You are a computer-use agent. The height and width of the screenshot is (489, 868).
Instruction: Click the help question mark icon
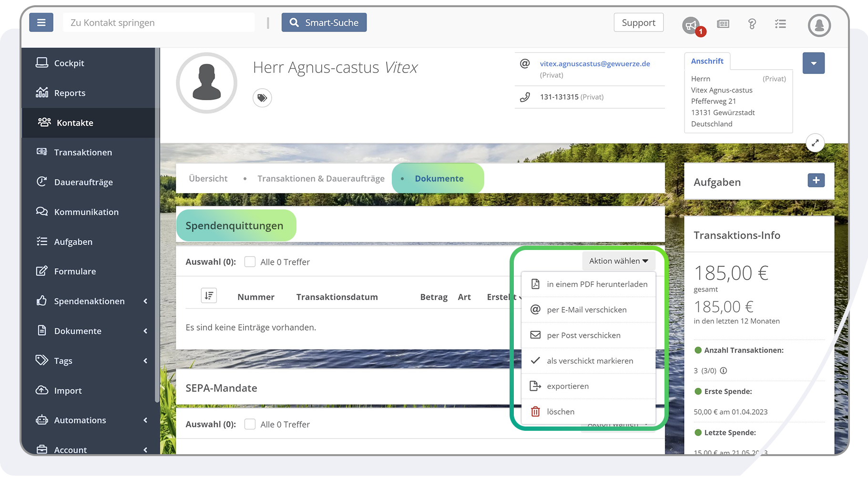tap(752, 24)
